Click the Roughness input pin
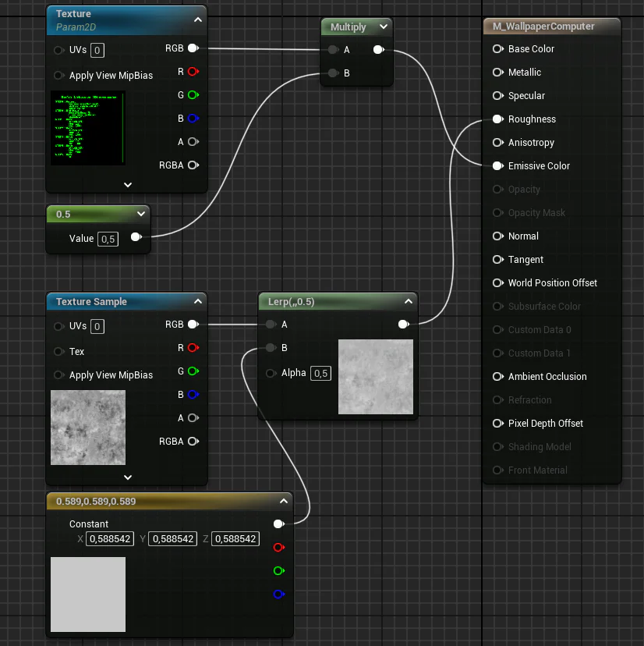Viewport: 644px width, 646px height. coord(497,119)
